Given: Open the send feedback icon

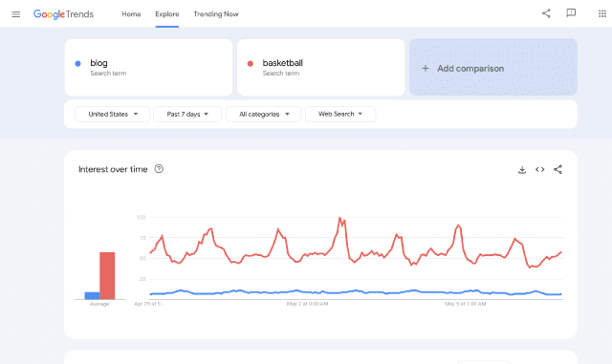Looking at the screenshot, I should (571, 13).
